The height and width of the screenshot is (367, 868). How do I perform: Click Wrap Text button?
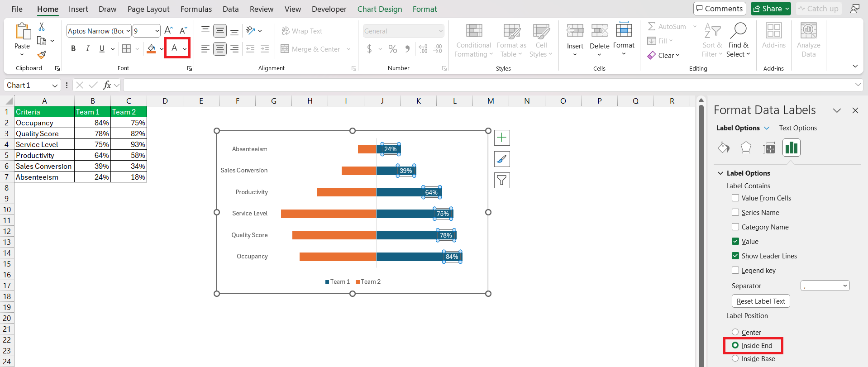pyautogui.click(x=302, y=31)
